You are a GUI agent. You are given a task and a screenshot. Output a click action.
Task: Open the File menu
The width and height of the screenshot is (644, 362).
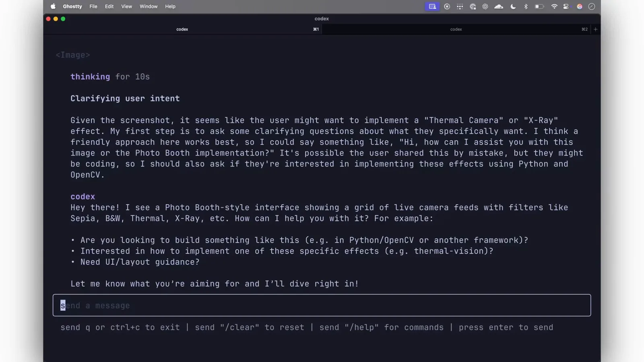pos(93,6)
